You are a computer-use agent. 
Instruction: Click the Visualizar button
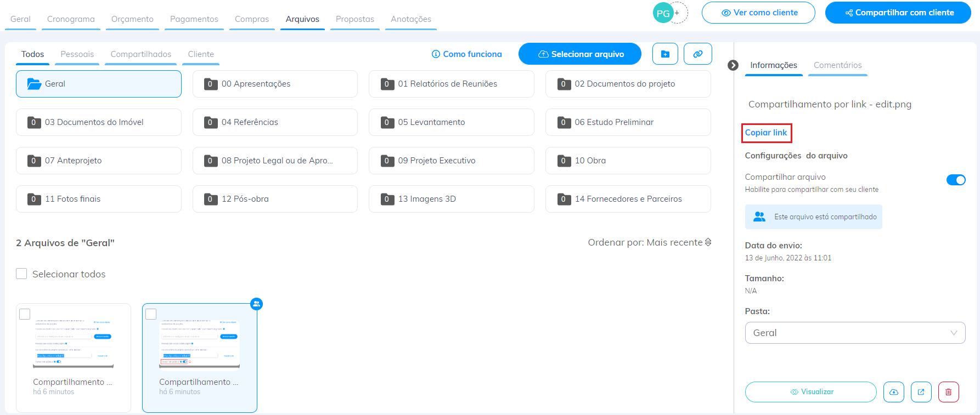point(811,392)
